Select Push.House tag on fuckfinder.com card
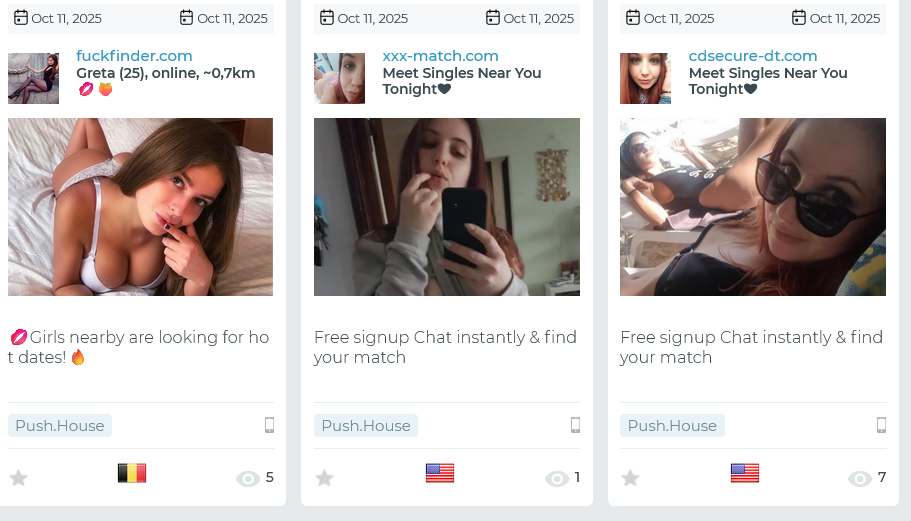The image size is (911, 521). click(x=60, y=426)
